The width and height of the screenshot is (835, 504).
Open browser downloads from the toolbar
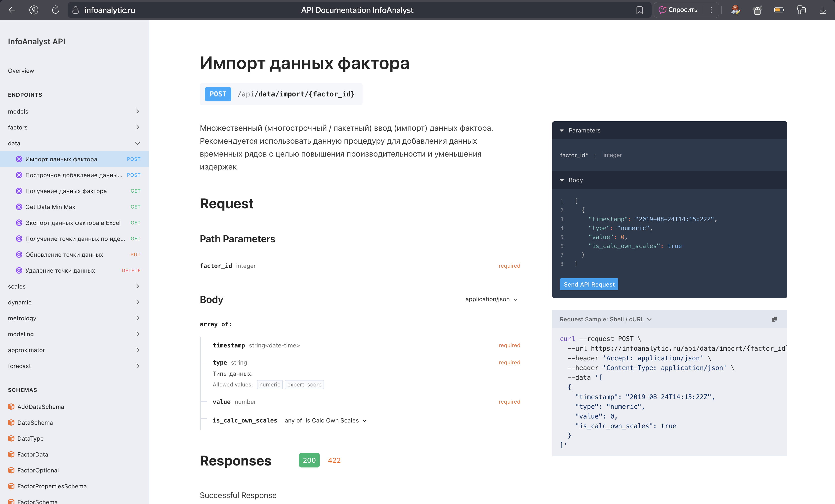pyautogui.click(x=824, y=10)
